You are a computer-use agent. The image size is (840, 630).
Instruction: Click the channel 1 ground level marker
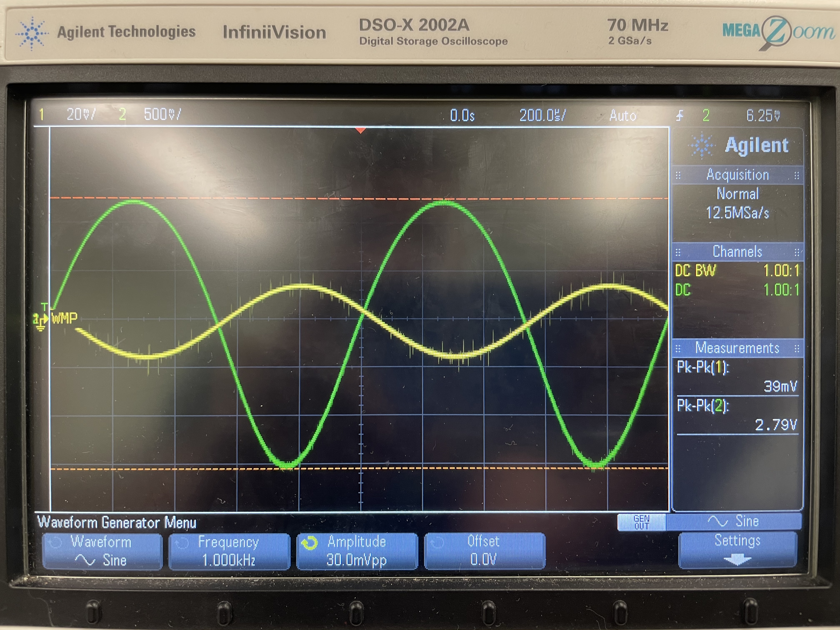[40, 321]
